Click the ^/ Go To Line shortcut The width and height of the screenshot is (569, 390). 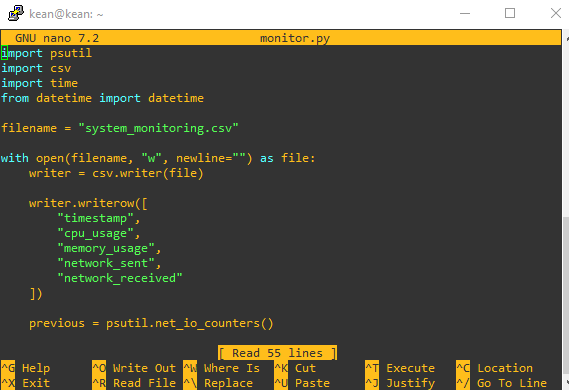tap(502, 383)
